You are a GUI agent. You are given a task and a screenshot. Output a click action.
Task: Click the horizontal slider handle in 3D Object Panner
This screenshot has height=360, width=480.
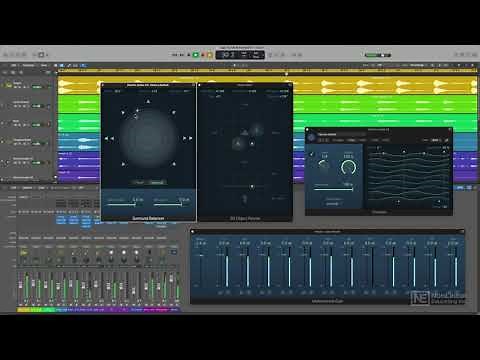(252, 187)
